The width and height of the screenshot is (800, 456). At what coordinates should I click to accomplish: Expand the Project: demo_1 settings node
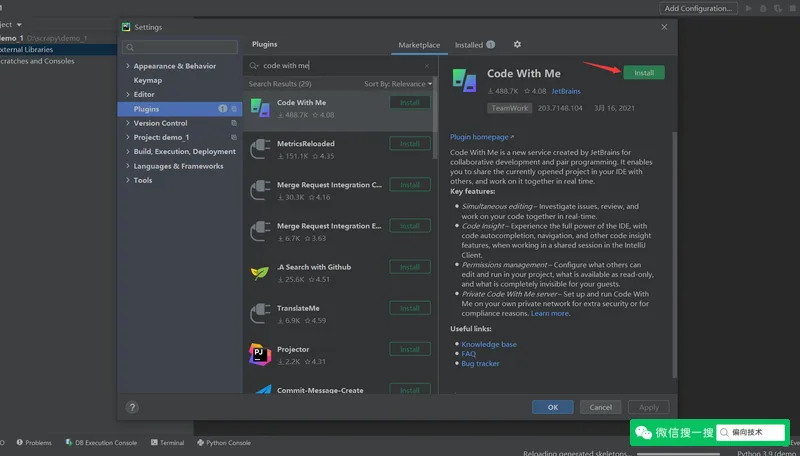128,137
